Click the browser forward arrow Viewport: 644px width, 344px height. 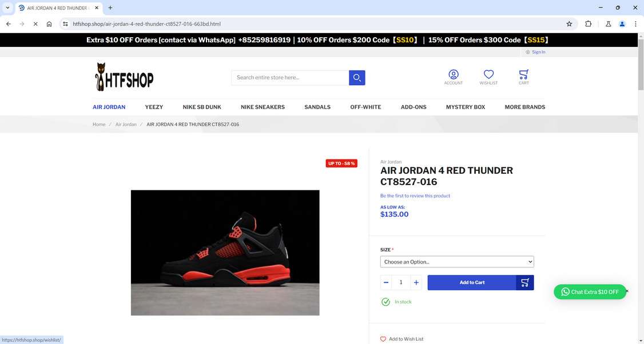22,24
